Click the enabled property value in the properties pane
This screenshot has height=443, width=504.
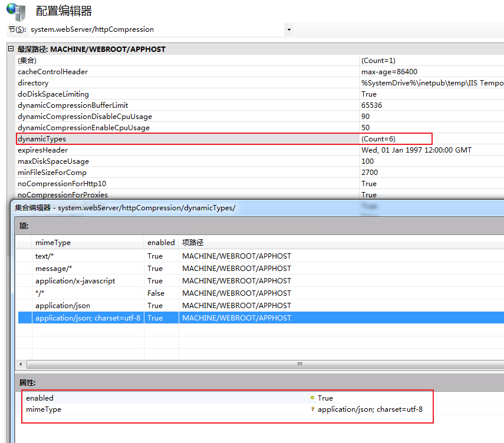pyautogui.click(x=325, y=398)
